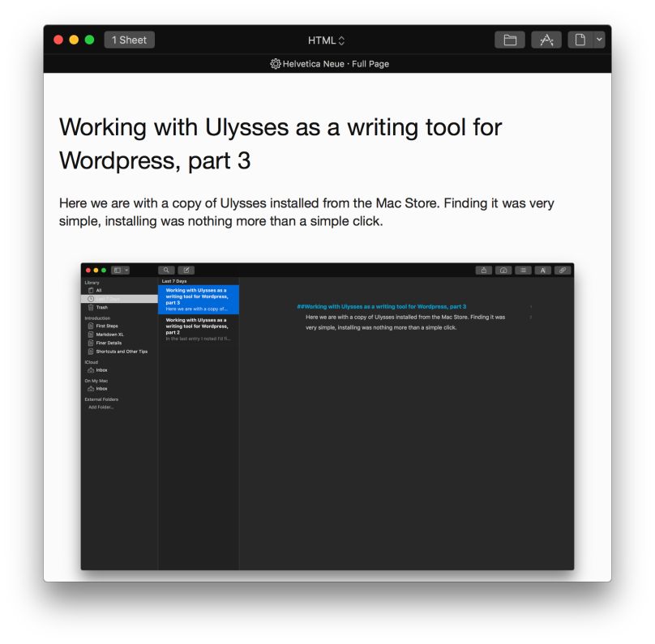Click the "Last 7 Days" header above the sheet list
Screen dimensions: 655x644
click(x=174, y=281)
